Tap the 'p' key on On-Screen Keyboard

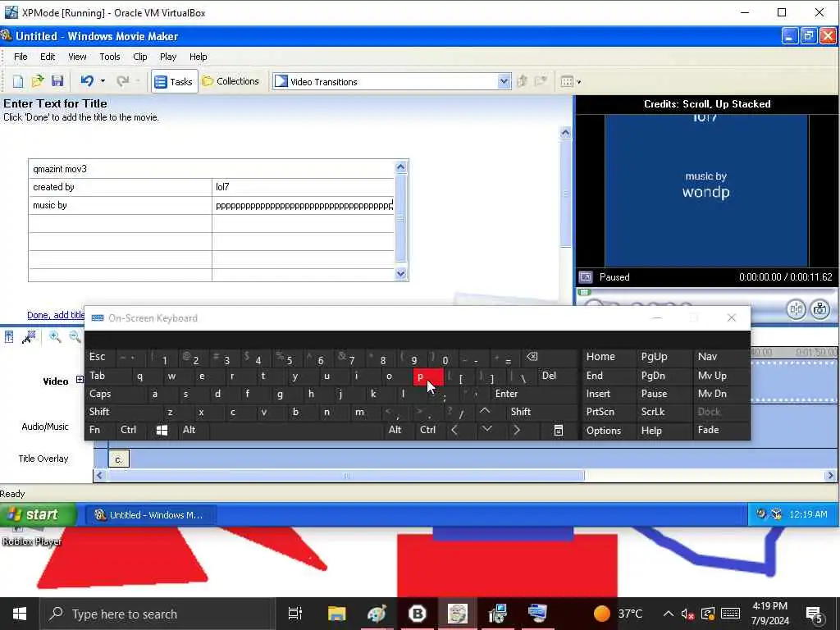[x=428, y=377]
